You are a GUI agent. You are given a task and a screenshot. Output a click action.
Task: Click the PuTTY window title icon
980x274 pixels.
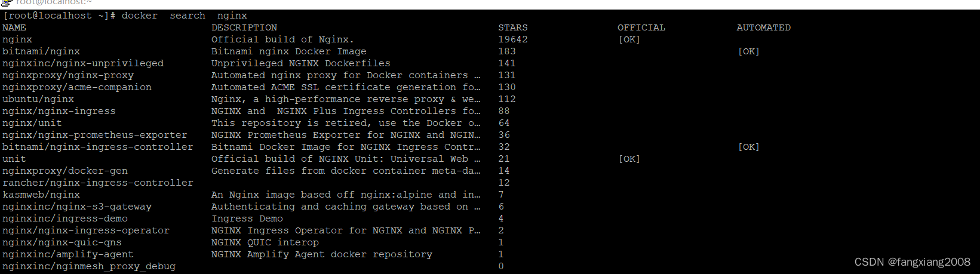(x=7, y=2)
